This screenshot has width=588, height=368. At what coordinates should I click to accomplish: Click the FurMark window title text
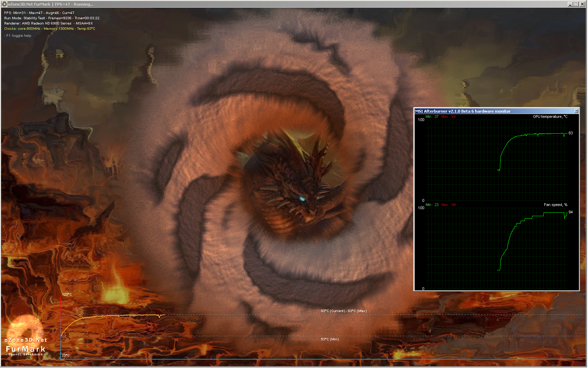click(x=51, y=4)
